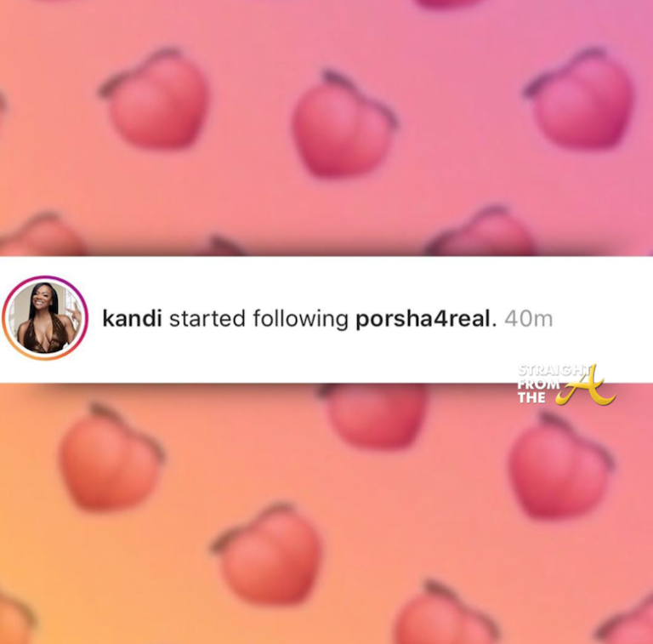Viewport: 653px width, 644px height.
Task: Tap the cut-off peach directly above the kandi avatar
Action: (42, 235)
